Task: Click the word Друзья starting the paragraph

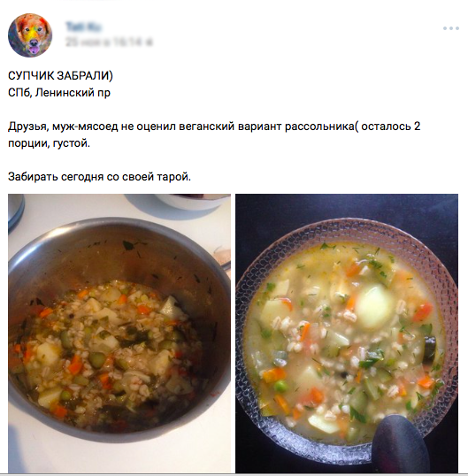Action: pos(28,127)
